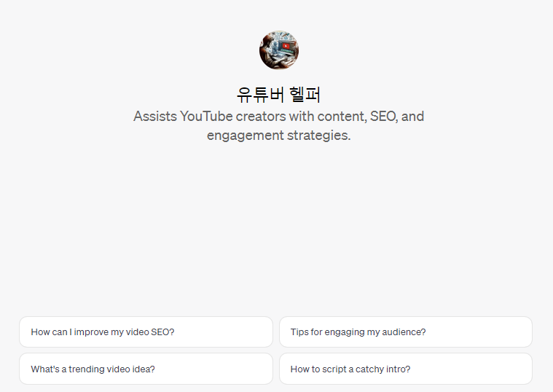The image size is (553, 392).
Task: Select 'How to script a catchy intro?' suggestion
Action: pyautogui.click(x=406, y=369)
